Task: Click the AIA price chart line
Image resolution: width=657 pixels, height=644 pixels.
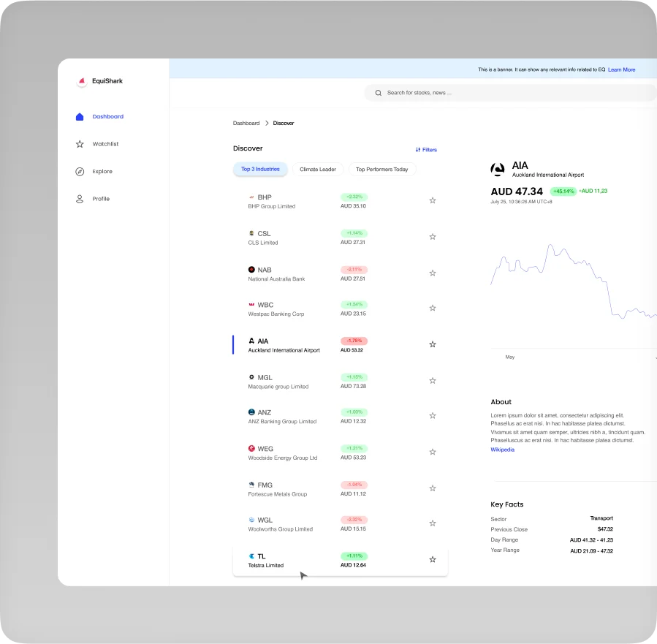Action: tap(573, 281)
